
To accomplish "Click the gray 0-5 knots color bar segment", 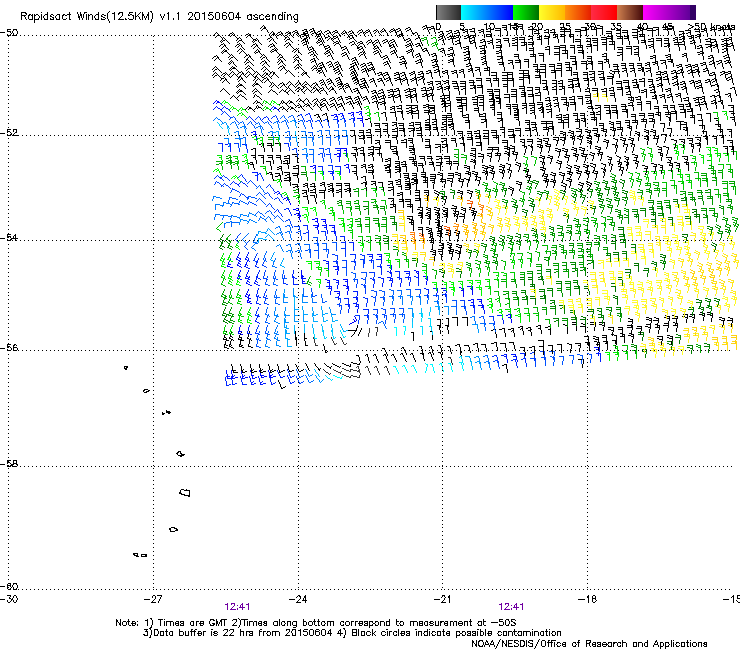I will point(448,12).
